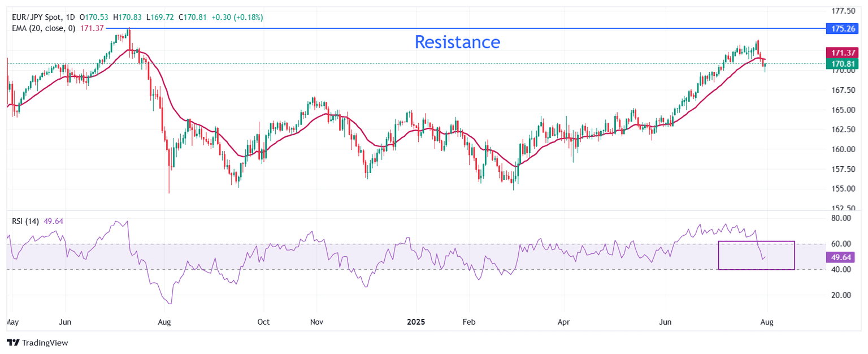
Task: Click the 2025 label on time axis
Action: [x=416, y=322]
